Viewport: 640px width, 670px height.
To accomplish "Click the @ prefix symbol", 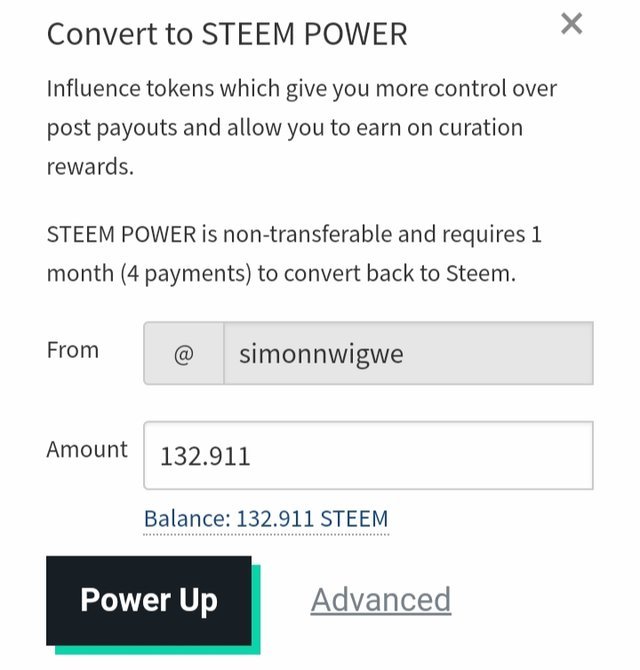I will [x=183, y=354].
